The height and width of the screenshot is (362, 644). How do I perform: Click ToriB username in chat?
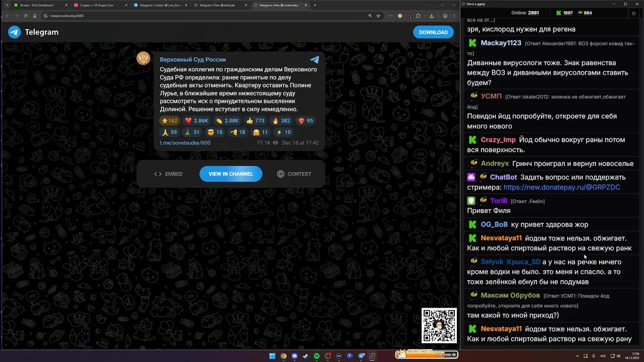tap(499, 201)
